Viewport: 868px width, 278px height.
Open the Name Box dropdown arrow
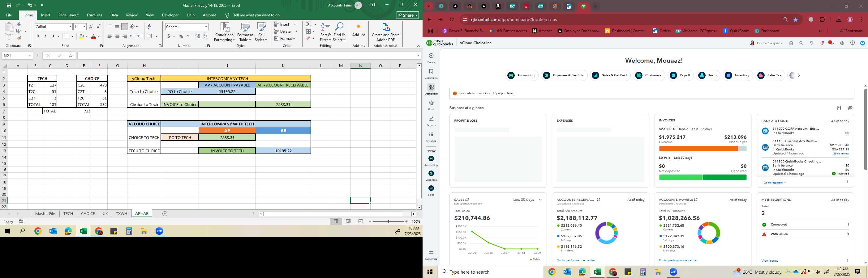30,56
